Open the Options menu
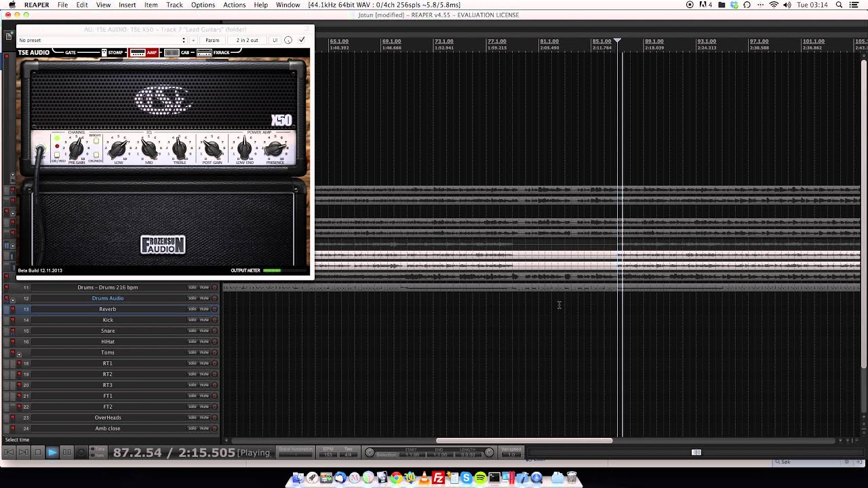The width and height of the screenshot is (868, 488). (203, 5)
